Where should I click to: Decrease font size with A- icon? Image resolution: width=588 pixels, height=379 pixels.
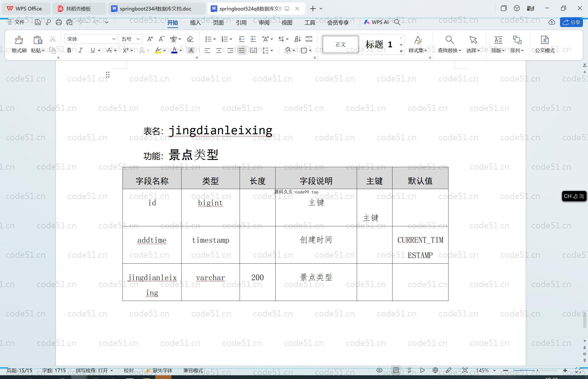[161, 39]
